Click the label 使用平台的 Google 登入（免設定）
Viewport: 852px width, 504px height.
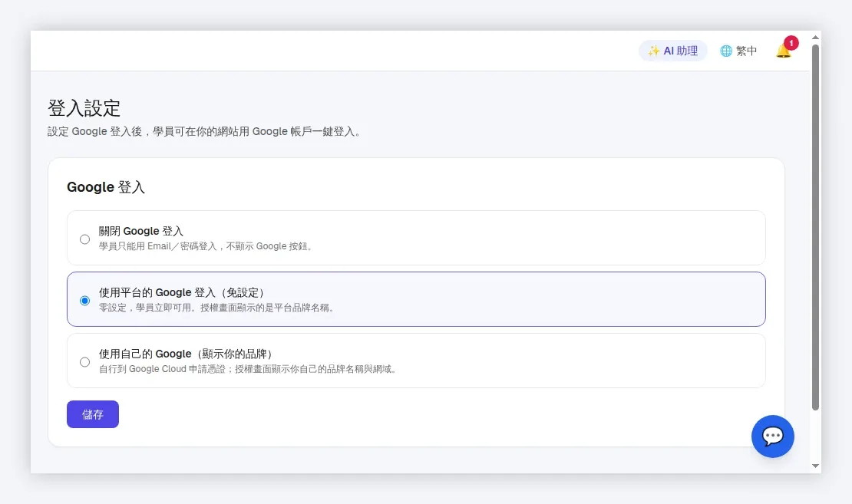(x=183, y=292)
